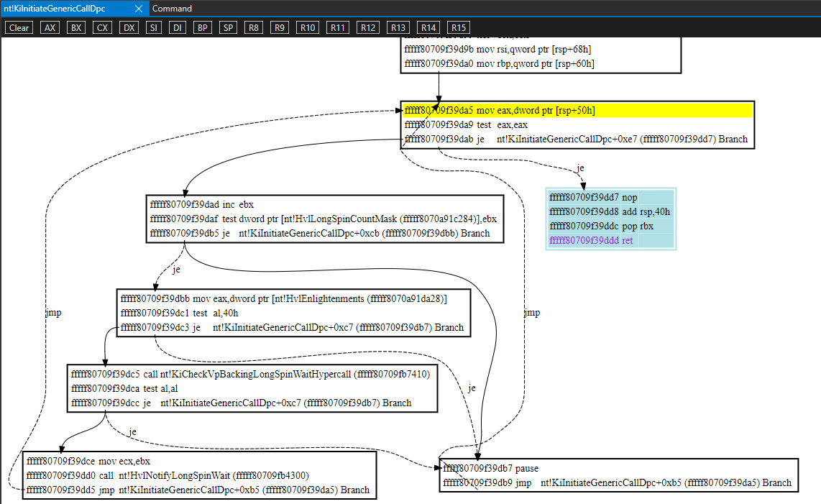Close the nt!KiInitiateGenericCallDpc tab
The width and height of the screenshot is (821, 504).
(x=139, y=9)
